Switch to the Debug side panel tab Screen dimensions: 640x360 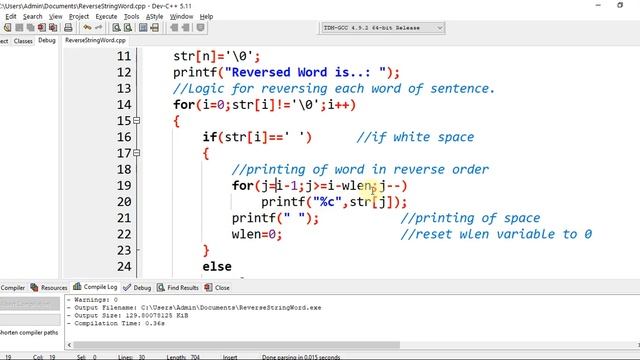pyautogui.click(x=47, y=40)
